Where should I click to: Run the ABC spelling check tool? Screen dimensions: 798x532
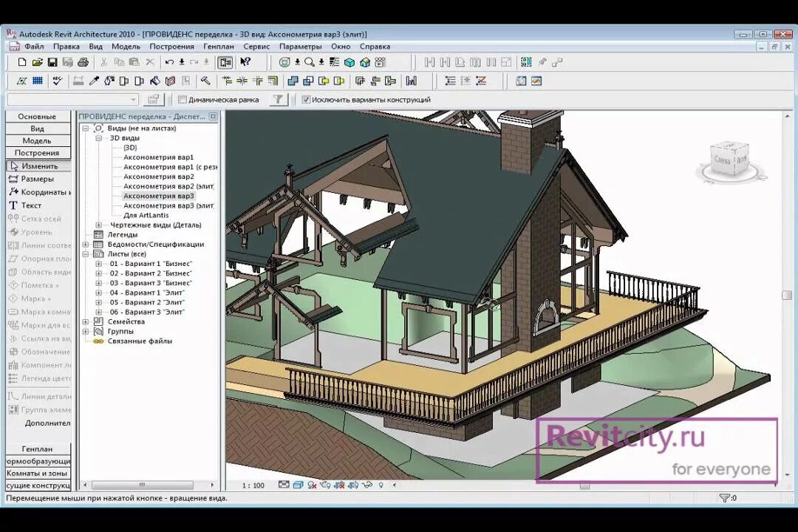pyautogui.click(x=58, y=81)
